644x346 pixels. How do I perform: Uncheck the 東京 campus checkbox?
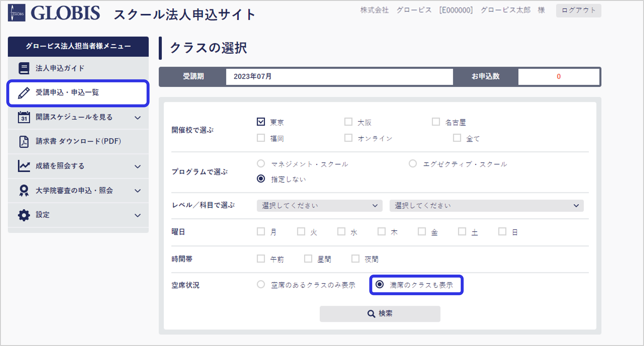[261, 122]
